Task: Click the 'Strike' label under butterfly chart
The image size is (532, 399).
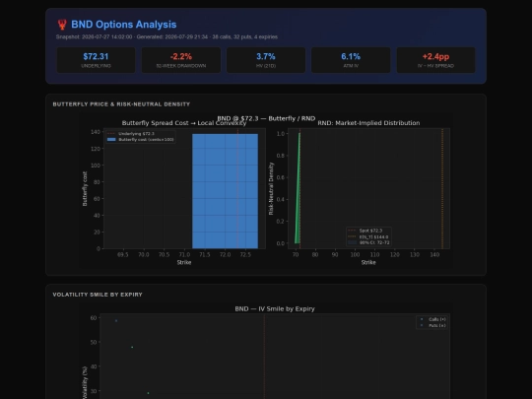Action: click(184, 262)
